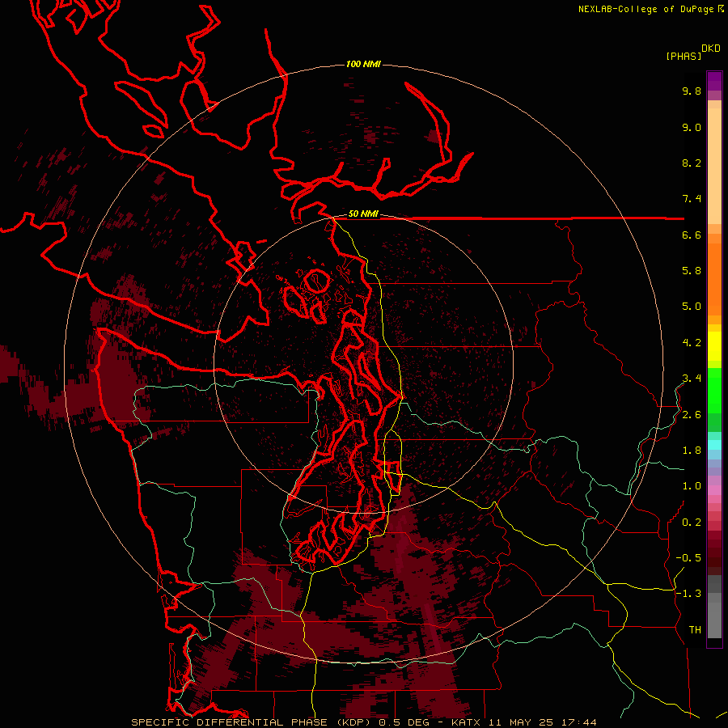The height and width of the screenshot is (728, 728).
Task: Click the 4.2 value on color scale
Action: pos(692,343)
